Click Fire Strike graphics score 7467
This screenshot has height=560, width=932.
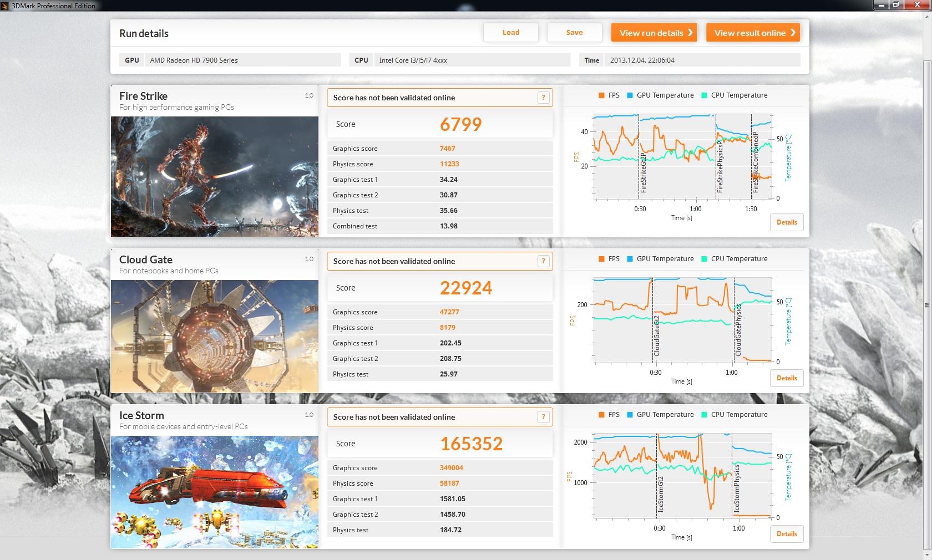[447, 149]
